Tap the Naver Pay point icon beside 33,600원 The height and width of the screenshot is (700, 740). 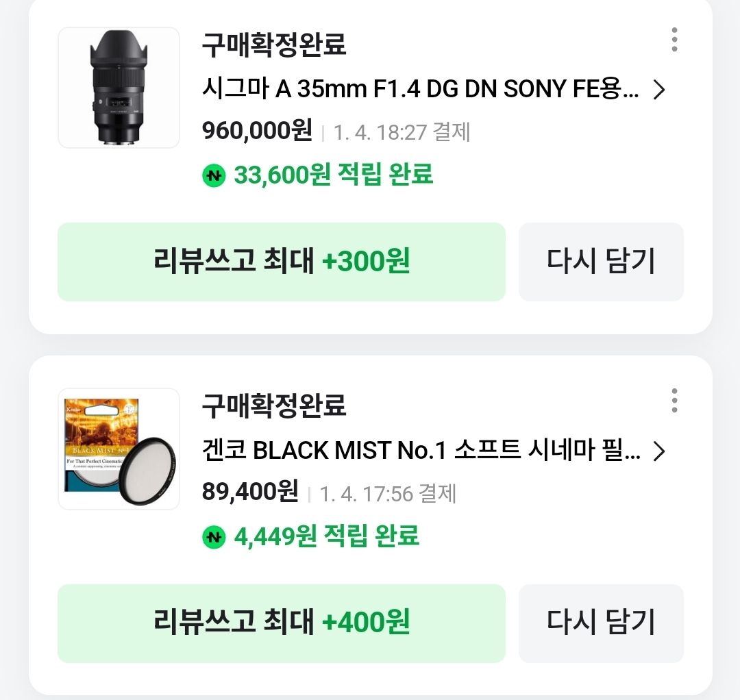(x=214, y=175)
